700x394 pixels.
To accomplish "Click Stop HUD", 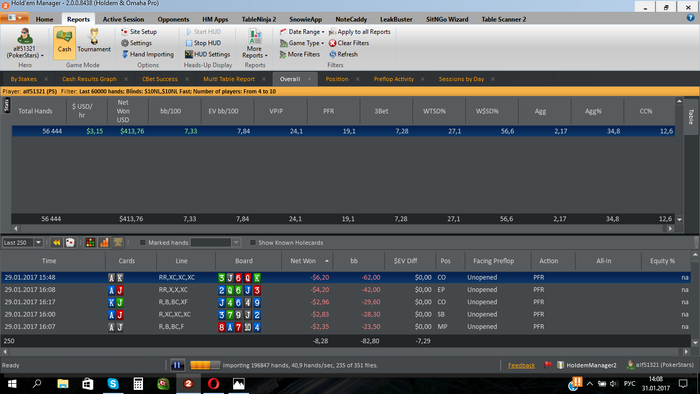I will click(x=203, y=43).
